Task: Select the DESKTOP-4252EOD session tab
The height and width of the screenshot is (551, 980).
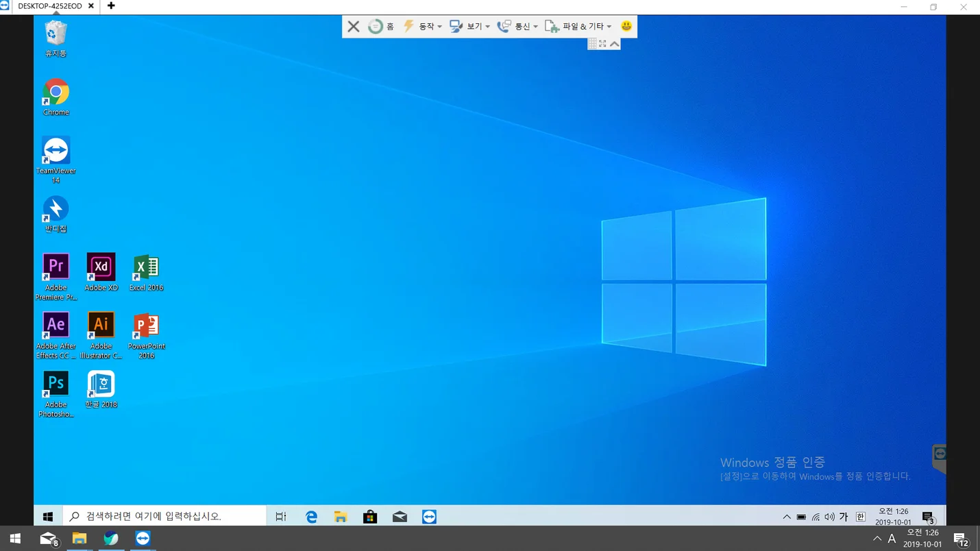Action: (x=49, y=6)
